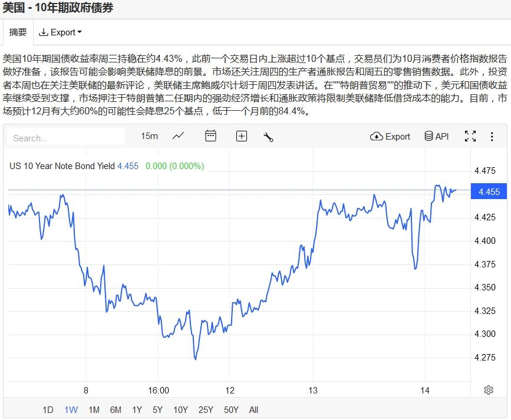
Task: Select the 1Y time range
Action: coord(137,410)
